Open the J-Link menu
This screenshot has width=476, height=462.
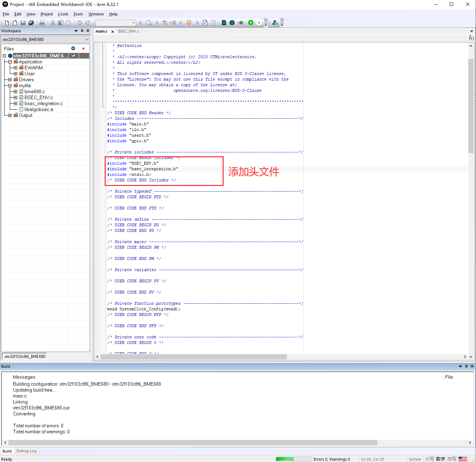pyautogui.click(x=63, y=14)
